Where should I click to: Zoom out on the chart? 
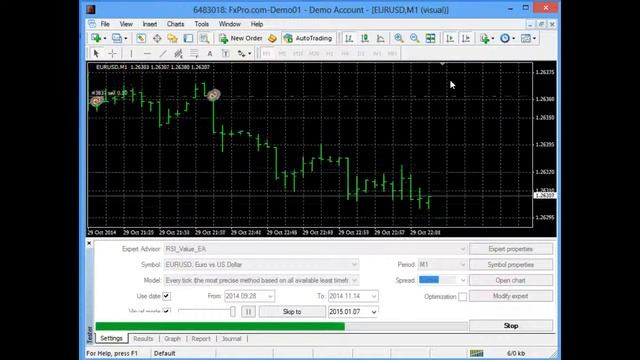pos(415,38)
